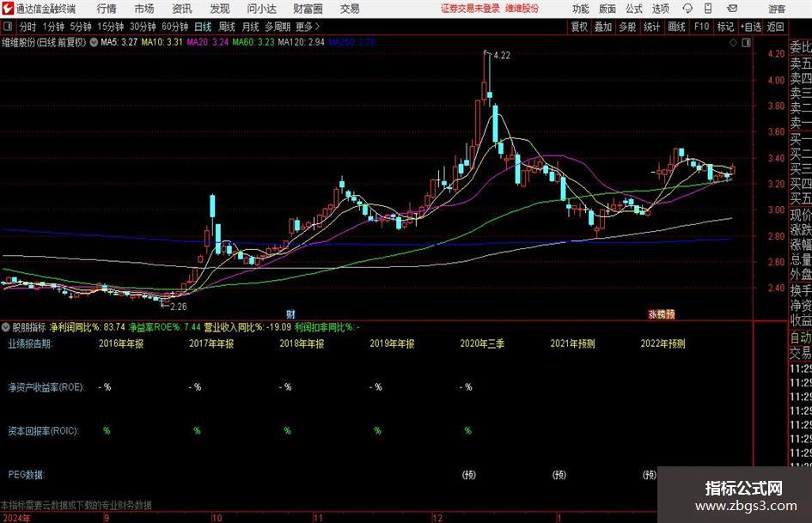Toggle the side panel icon at chart top-right
The height and width of the screenshot is (523, 812).
point(746,43)
